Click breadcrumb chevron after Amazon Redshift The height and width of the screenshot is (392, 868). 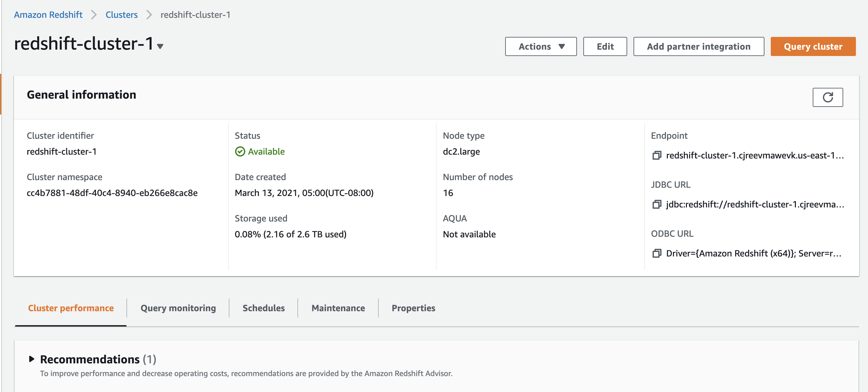(x=94, y=15)
